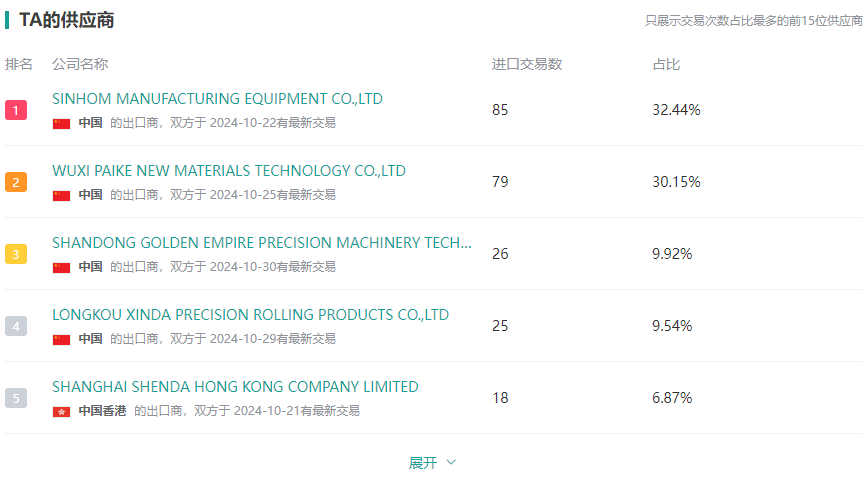Screen dimensions: 867x485
Task: Click Hong Kong flag under SHANGHAI SHENDA
Action: point(62,411)
